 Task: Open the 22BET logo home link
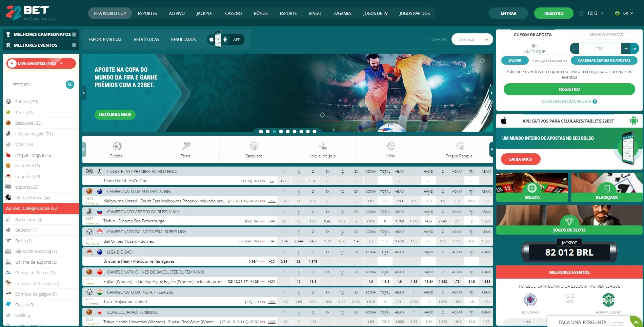(31, 13)
